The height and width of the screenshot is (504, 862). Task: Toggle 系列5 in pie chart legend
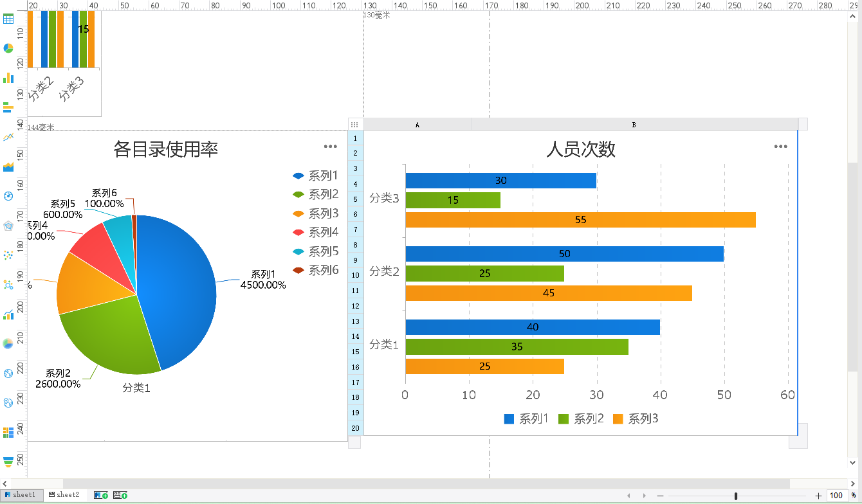(315, 251)
